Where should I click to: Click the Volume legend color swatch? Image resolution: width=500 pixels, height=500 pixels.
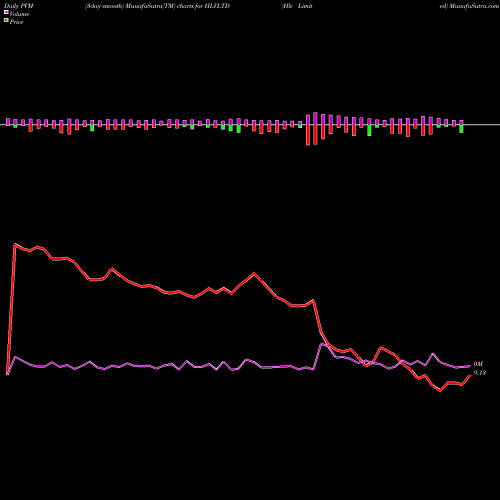pyautogui.click(x=6, y=13)
